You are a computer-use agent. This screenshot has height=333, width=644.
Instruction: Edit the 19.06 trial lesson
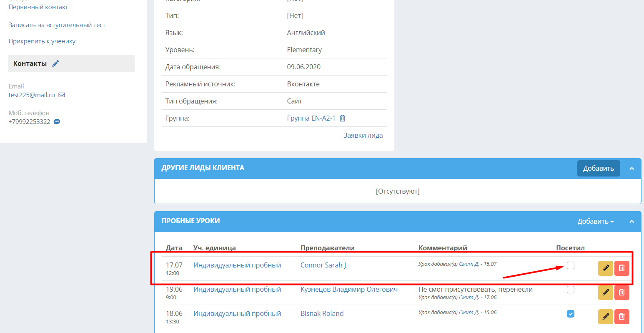click(x=606, y=293)
